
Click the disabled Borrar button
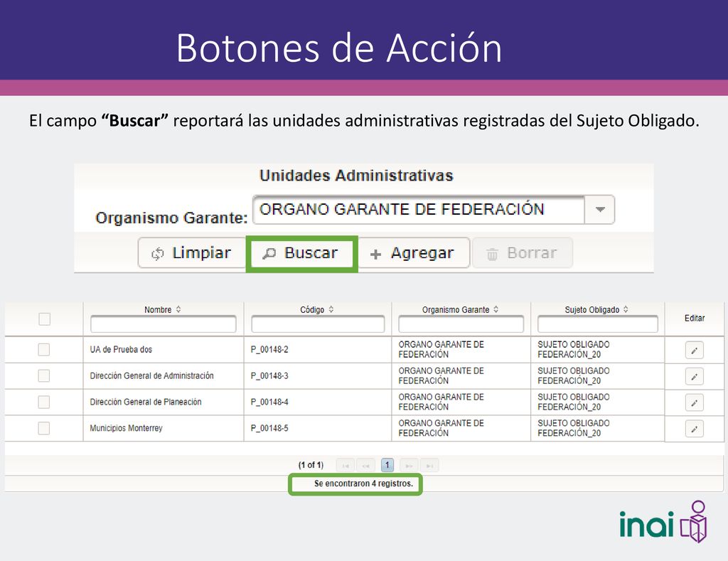pos(523,253)
